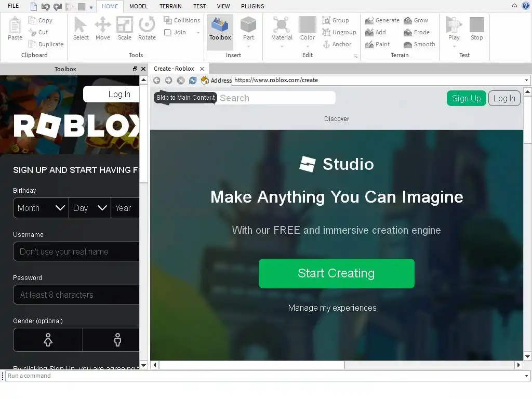
Task: Click the browser back arrow
Action: tap(157, 80)
